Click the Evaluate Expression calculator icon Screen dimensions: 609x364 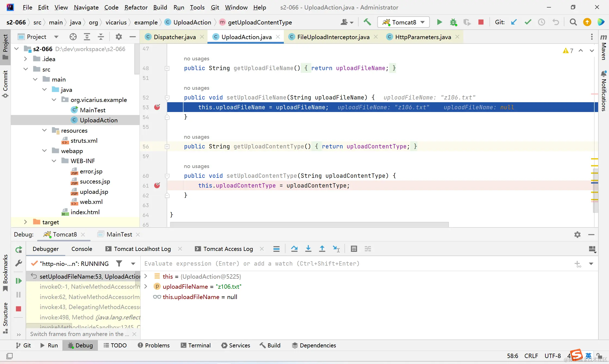[354, 249]
